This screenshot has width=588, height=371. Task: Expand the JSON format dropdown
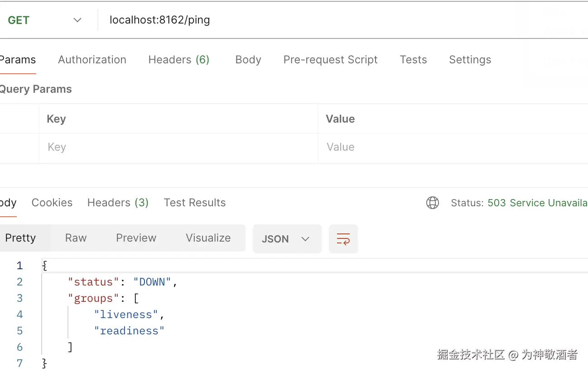point(287,238)
